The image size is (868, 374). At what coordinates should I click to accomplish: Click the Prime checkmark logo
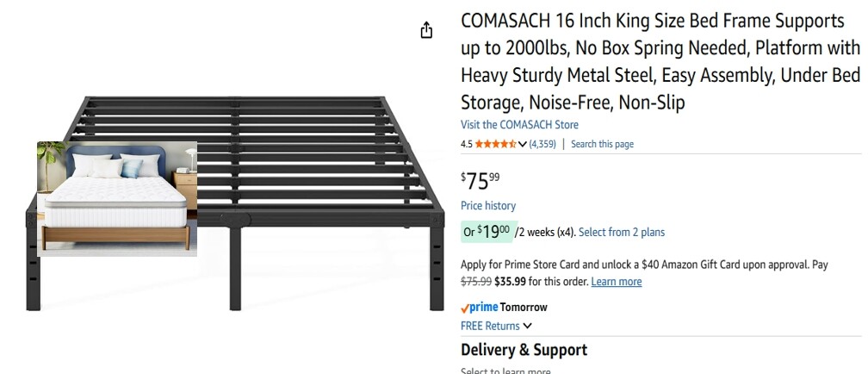point(480,308)
